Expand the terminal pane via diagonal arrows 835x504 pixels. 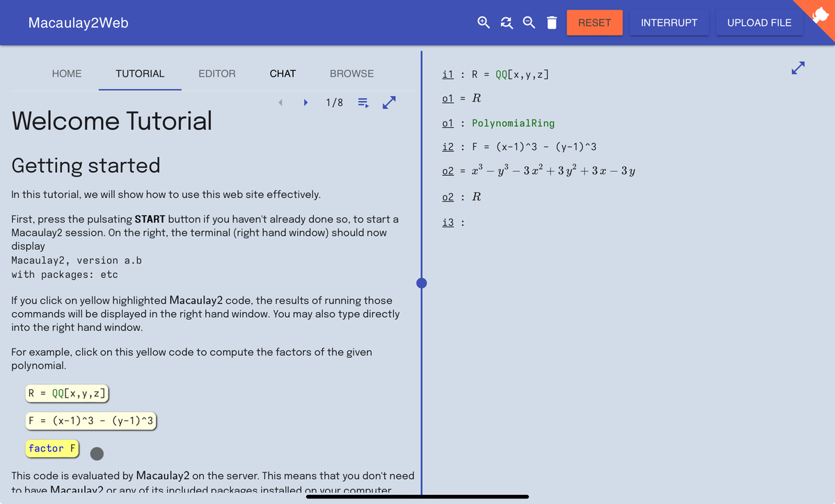pyautogui.click(x=797, y=67)
